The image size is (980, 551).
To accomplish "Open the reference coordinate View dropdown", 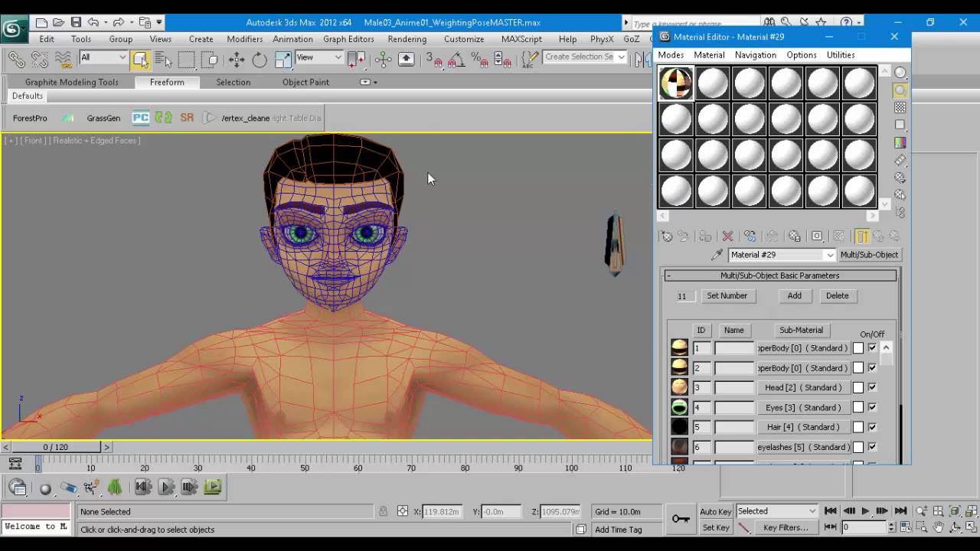I will pyautogui.click(x=319, y=57).
